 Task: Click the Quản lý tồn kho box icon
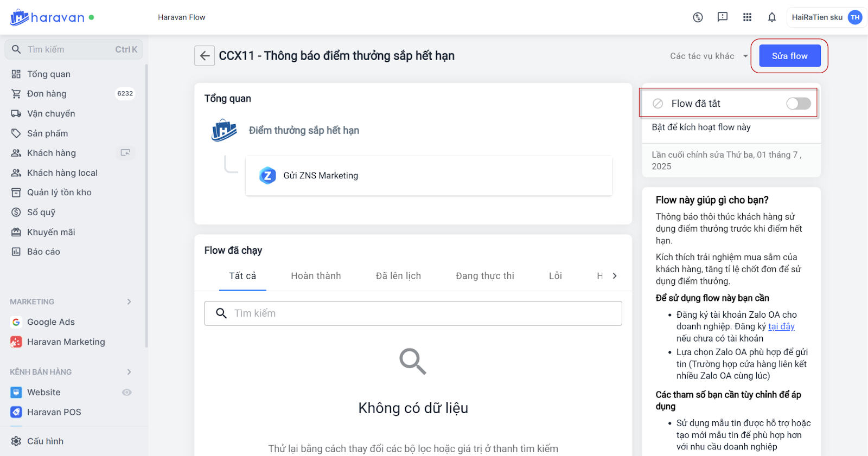[16, 192]
